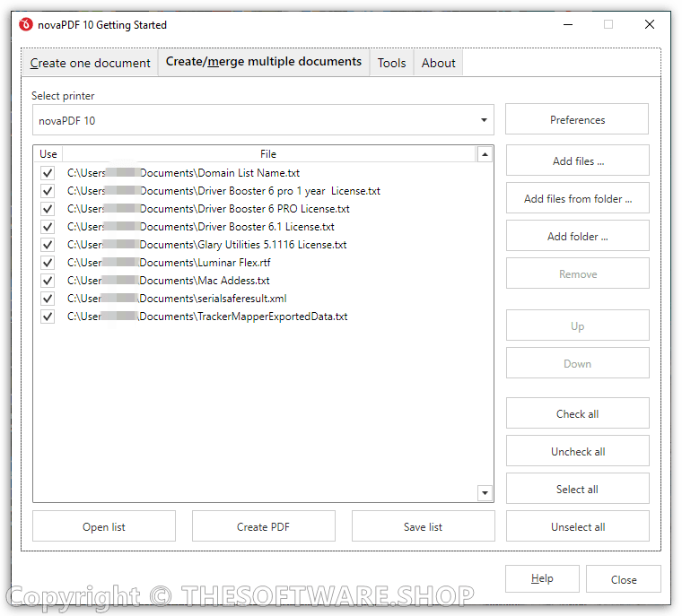Toggle Mac Addess.txt checkbox
The width and height of the screenshot is (682, 616).
(48, 281)
